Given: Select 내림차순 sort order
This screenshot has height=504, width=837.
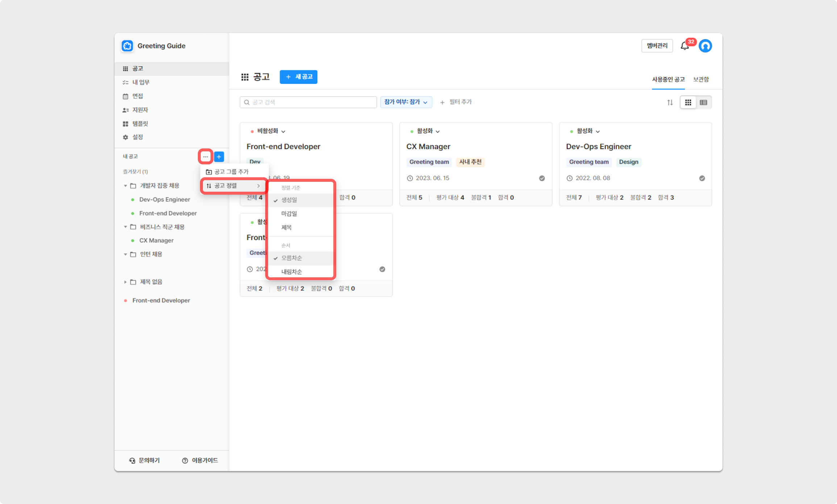Looking at the screenshot, I should click(x=291, y=272).
